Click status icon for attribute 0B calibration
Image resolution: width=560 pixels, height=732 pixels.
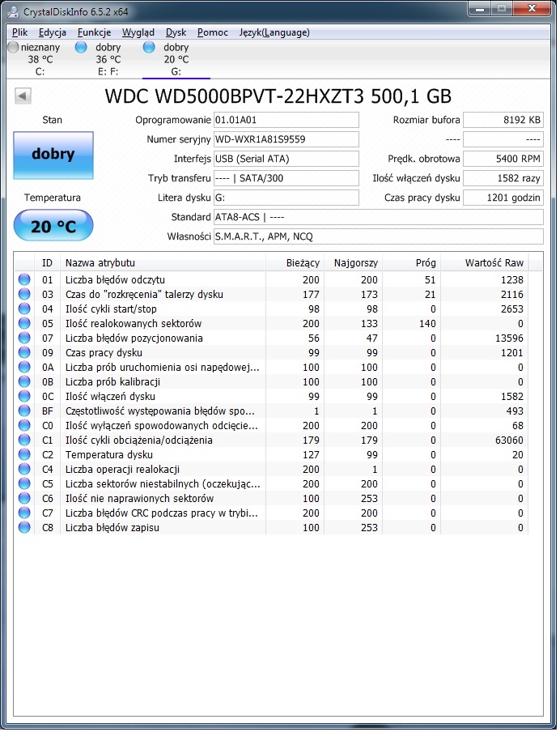pos(24,381)
